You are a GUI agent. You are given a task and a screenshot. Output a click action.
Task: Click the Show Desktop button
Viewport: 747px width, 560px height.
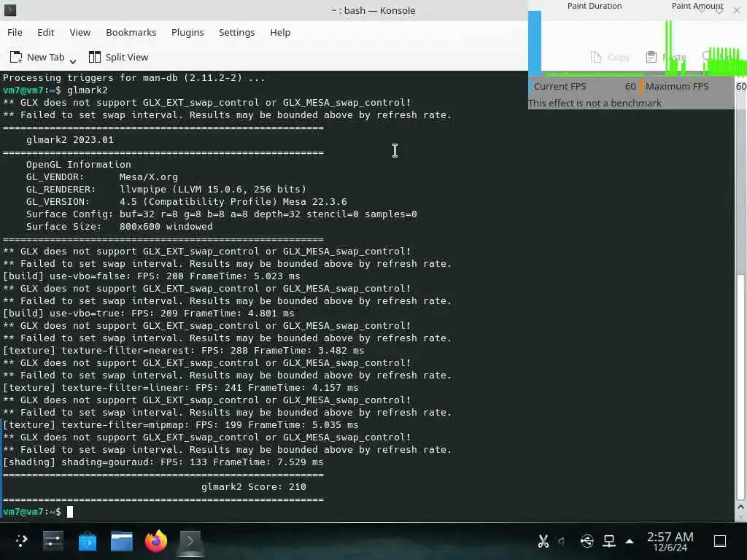tap(720, 541)
